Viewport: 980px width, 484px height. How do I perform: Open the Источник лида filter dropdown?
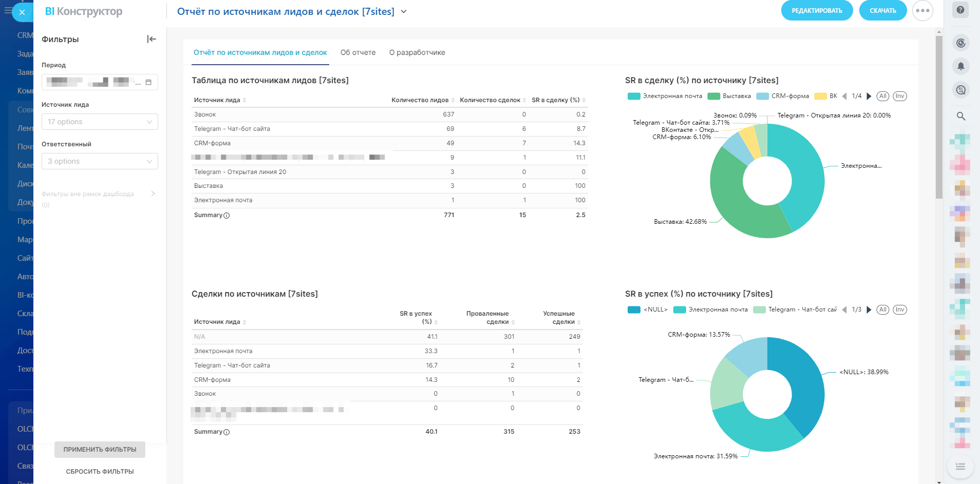pyautogui.click(x=100, y=122)
